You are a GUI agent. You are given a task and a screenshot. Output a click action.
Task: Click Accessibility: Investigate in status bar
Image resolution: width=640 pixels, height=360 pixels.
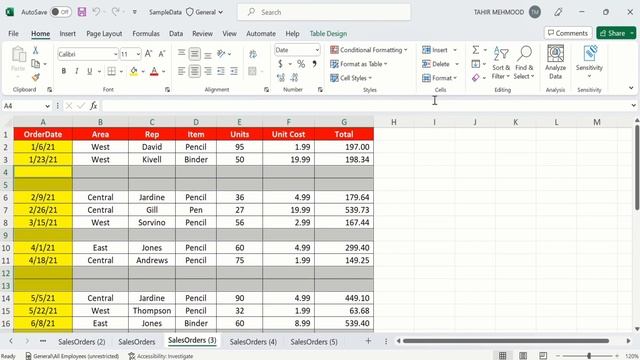click(160, 356)
